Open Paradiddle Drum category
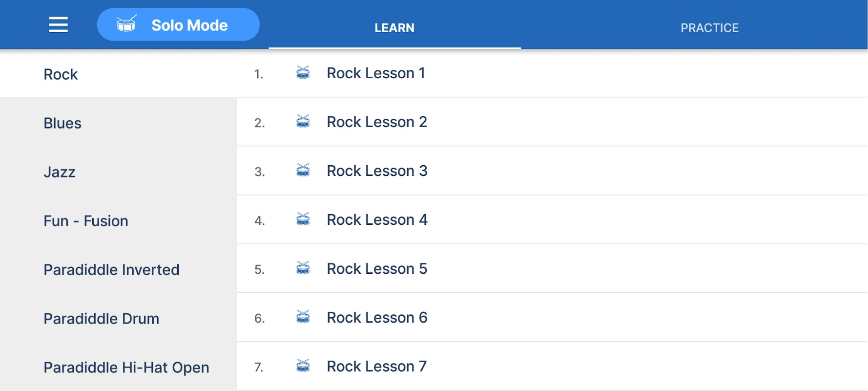This screenshot has height=391, width=868. click(102, 319)
